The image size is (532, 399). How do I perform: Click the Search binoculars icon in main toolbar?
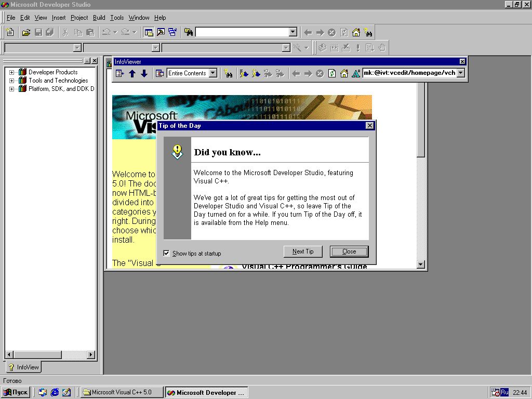click(368, 32)
